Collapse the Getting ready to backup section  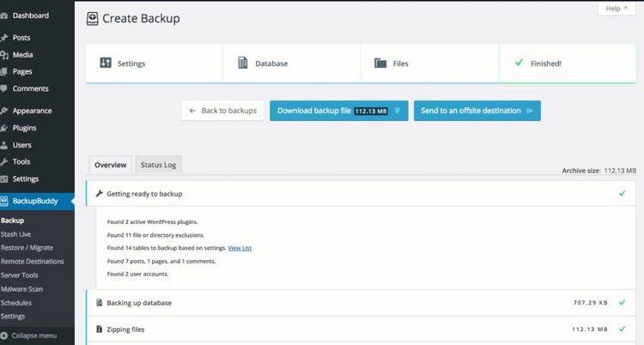tap(361, 194)
